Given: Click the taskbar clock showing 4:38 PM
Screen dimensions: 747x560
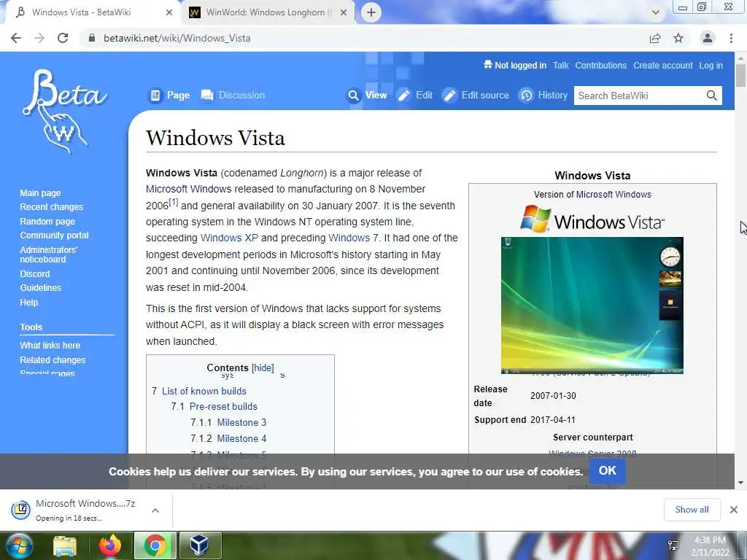Looking at the screenshot, I should tap(710, 546).
